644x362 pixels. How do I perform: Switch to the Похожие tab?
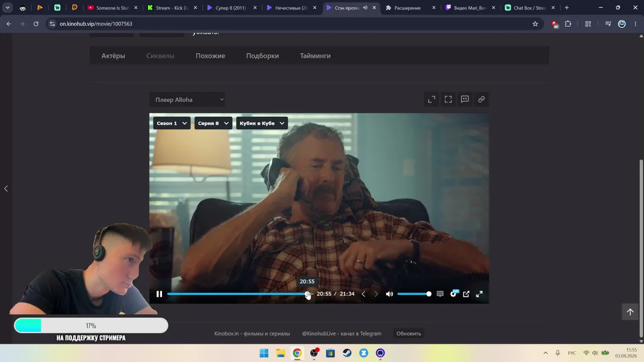pos(210,56)
